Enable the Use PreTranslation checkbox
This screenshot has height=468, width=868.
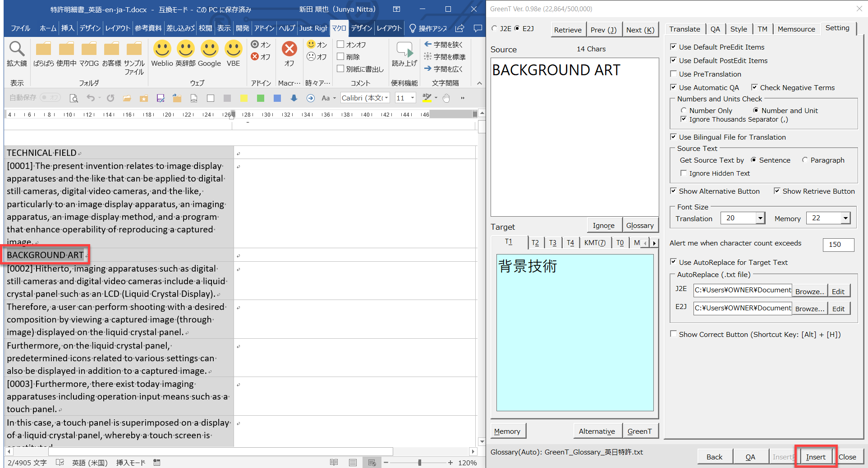pyautogui.click(x=674, y=74)
